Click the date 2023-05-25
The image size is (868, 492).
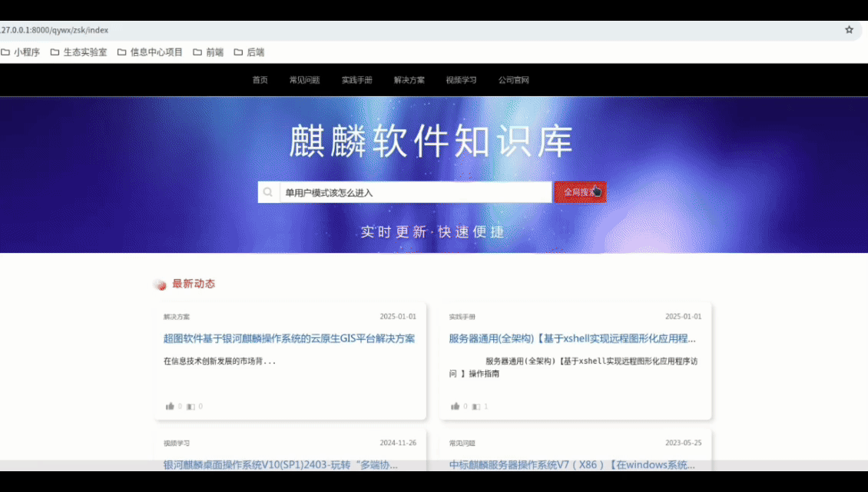(683, 443)
